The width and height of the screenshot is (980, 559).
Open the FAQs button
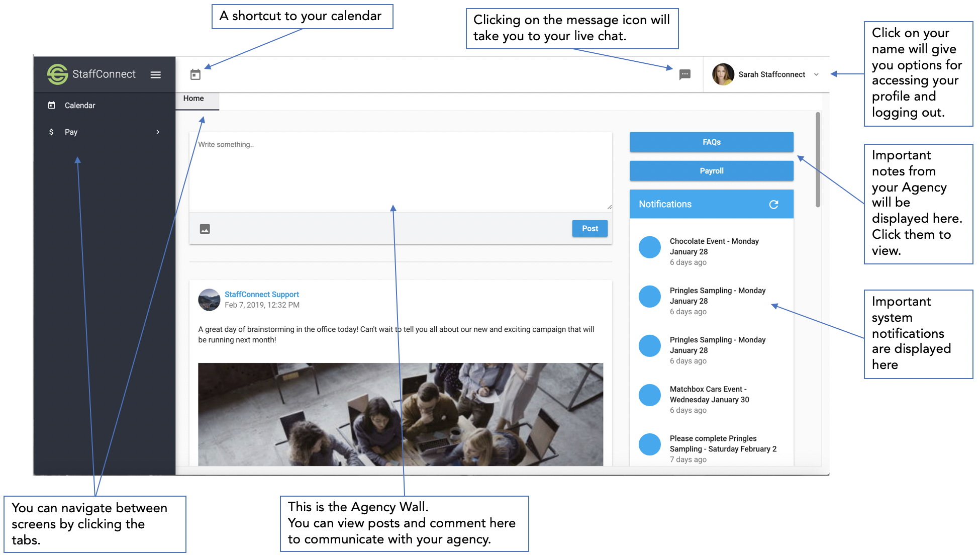point(711,142)
